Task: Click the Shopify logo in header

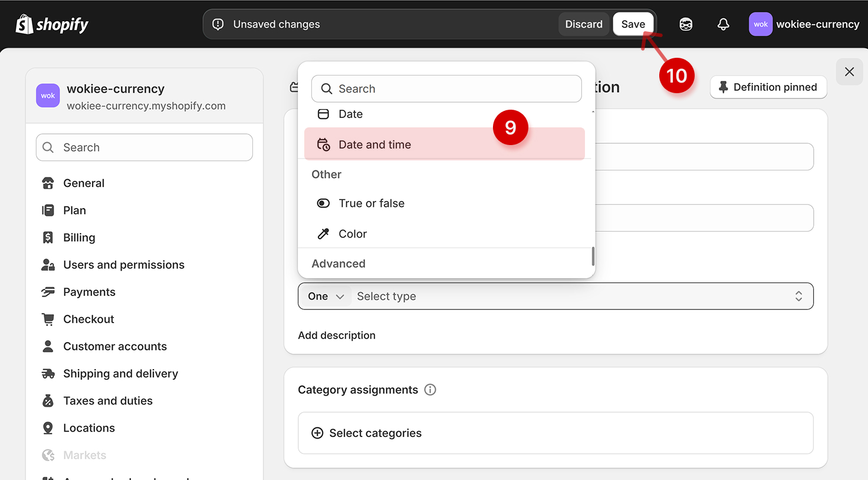Action: (x=52, y=24)
